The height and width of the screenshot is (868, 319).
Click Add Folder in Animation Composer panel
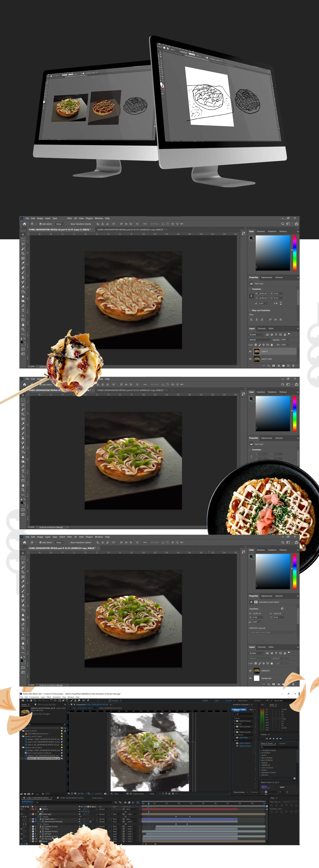[243, 738]
